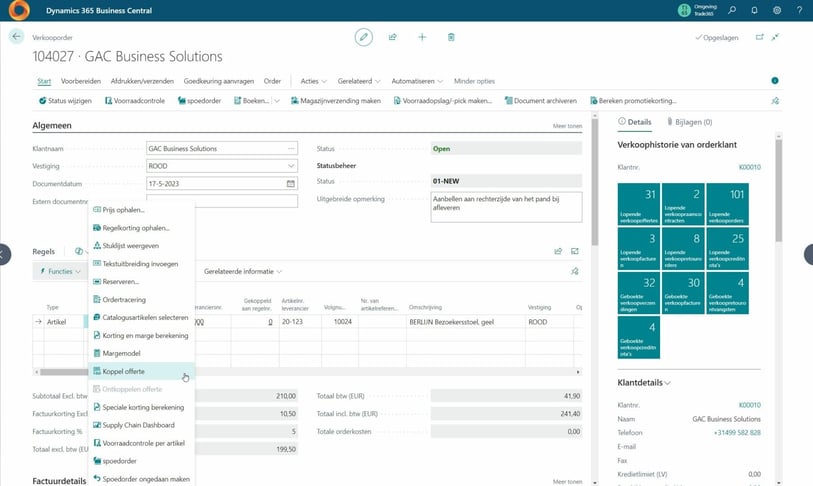Go back with the arrow button

[16, 36]
